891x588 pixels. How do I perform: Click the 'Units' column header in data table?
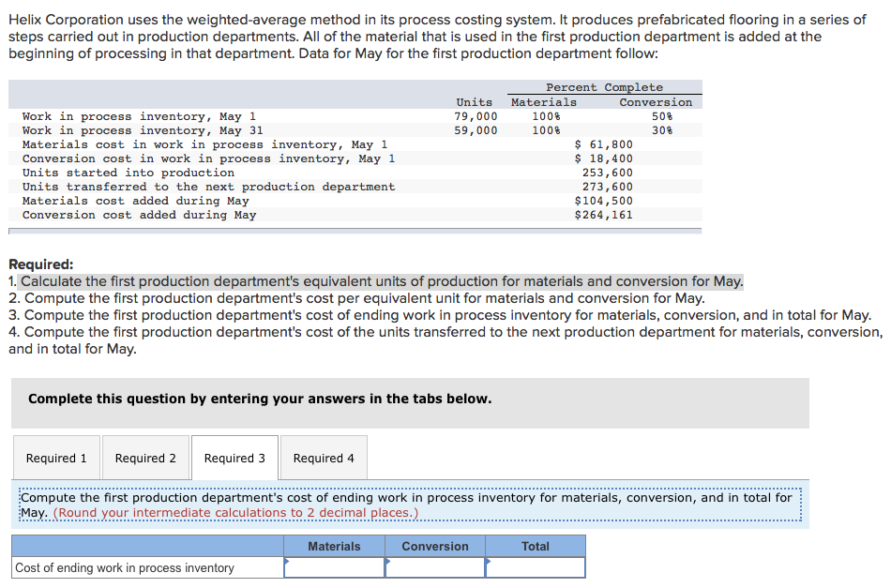click(x=475, y=102)
